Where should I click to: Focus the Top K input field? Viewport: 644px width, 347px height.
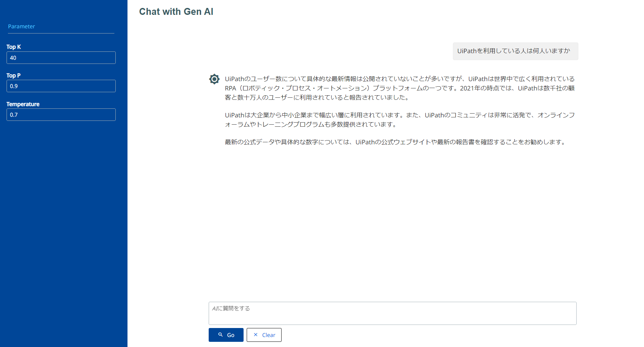point(61,58)
